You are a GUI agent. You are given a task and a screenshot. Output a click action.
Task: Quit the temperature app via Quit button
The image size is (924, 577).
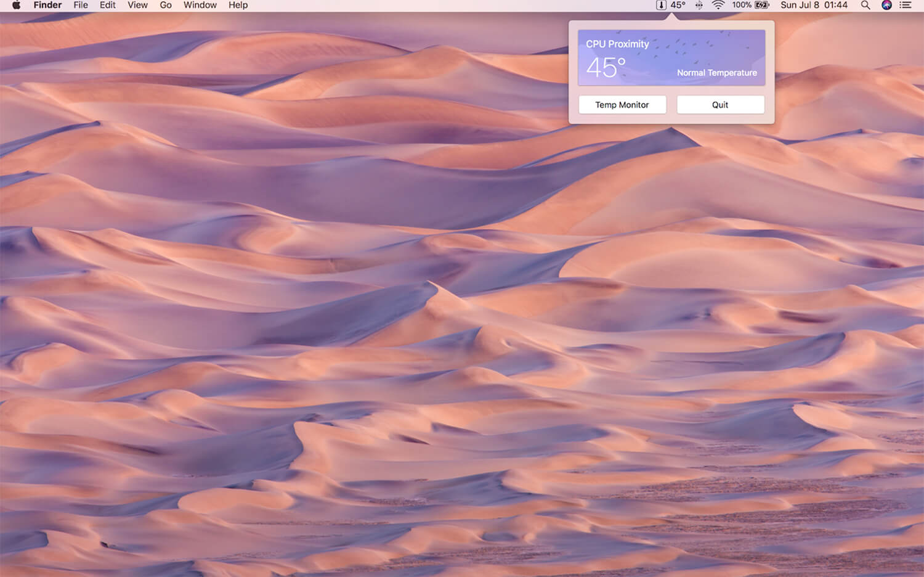(x=720, y=105)
